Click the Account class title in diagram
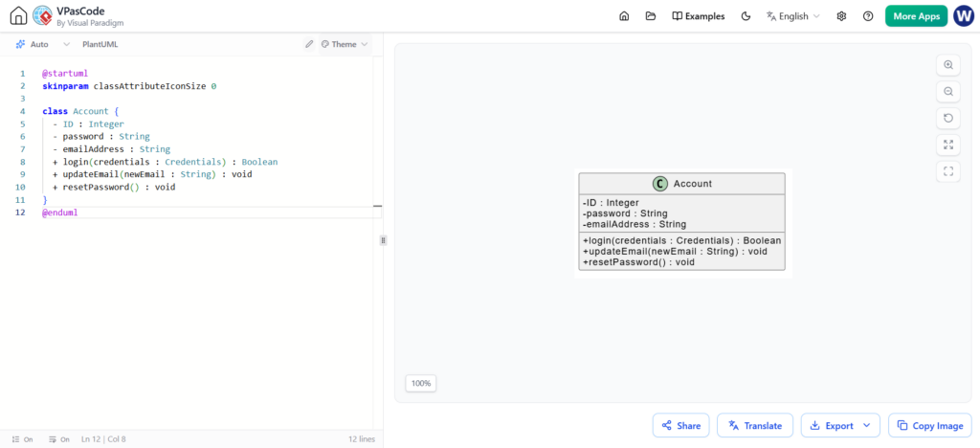This screenshot has height=448, width=980. (693, 184)
